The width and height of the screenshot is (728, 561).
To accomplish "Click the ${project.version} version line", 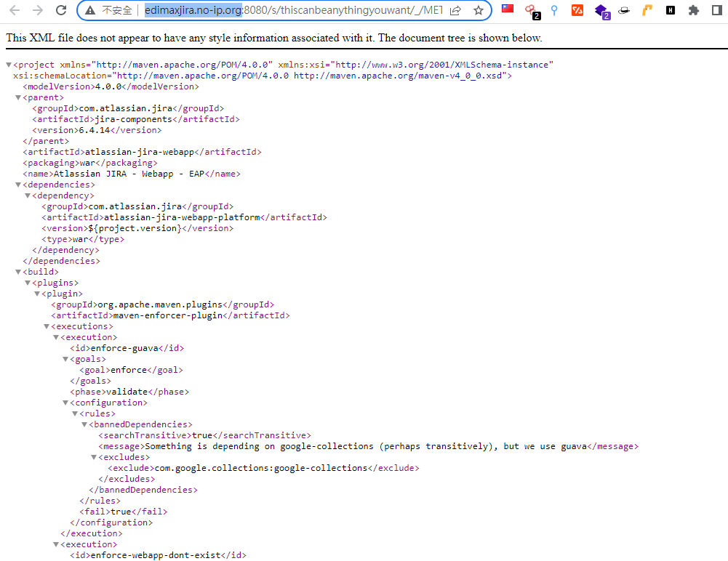I will tap(137, 228).
